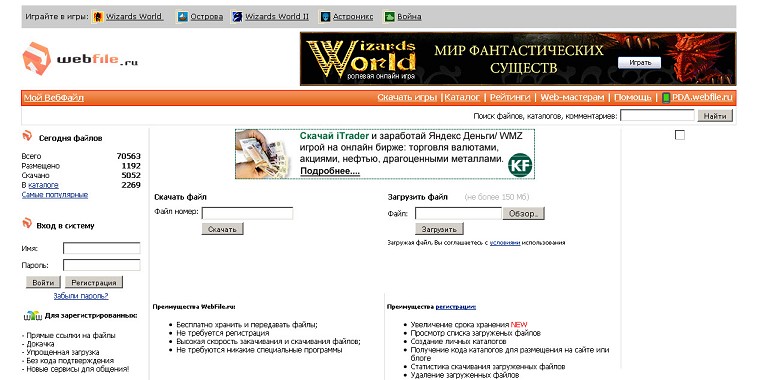Image resolution: width=758 pixels, height=380 pixels.
Task: Open Web-мастерам in the navigation bar
Action: 572,97
